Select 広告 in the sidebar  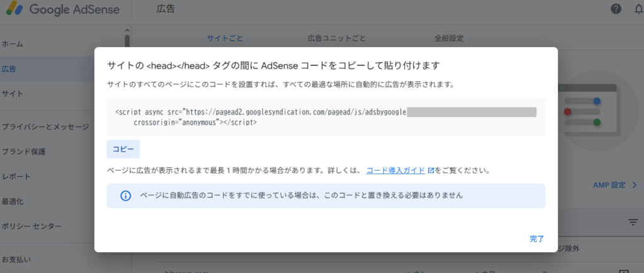9,69
